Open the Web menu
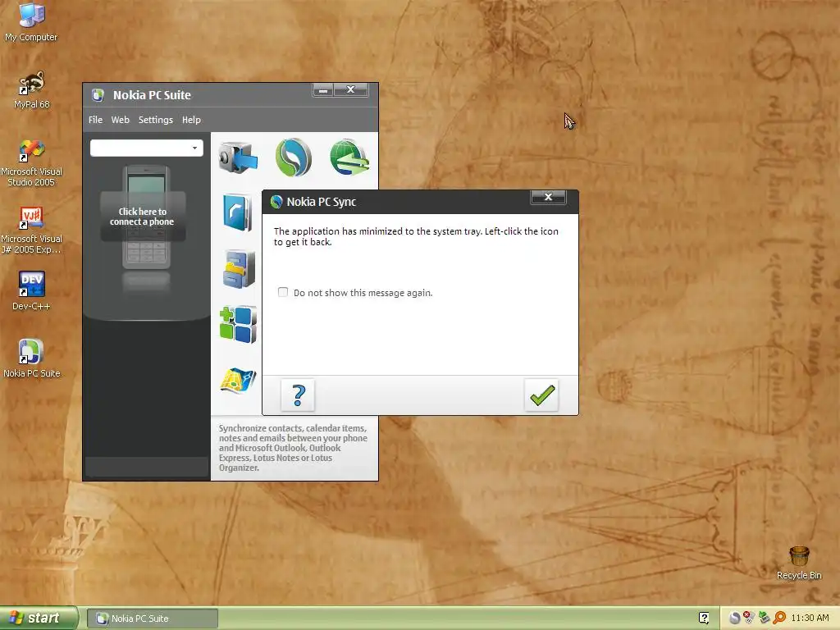Image resolution: width=840 pixels, height=630 pixels. (120, 120)
